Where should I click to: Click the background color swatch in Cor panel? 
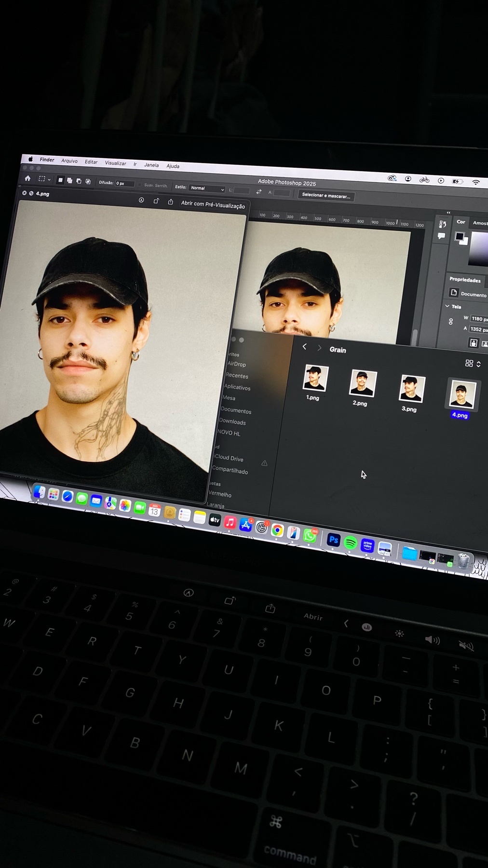pyautogui.click(x=465, y=242)
